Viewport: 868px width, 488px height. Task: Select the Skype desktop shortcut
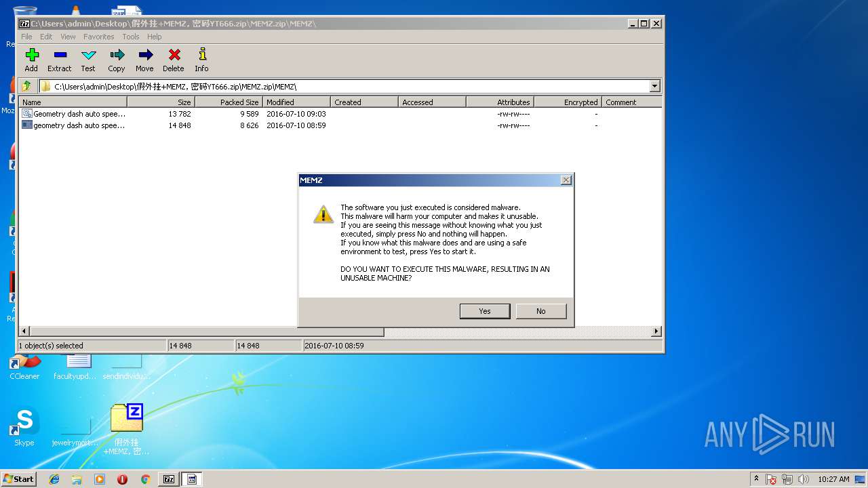point(24,427)
